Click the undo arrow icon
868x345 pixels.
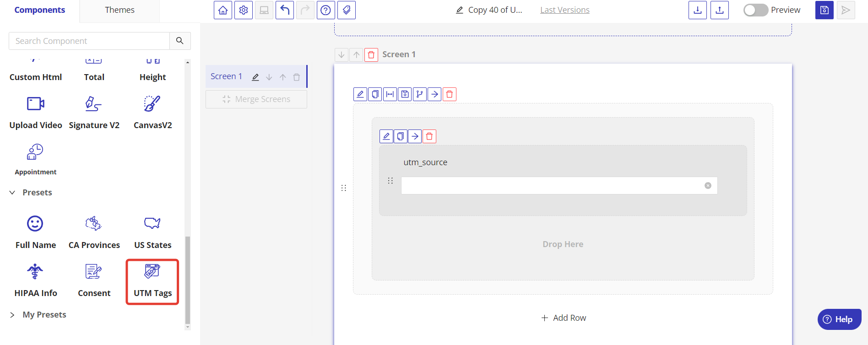pyautogui.click(x=285, y=10)
